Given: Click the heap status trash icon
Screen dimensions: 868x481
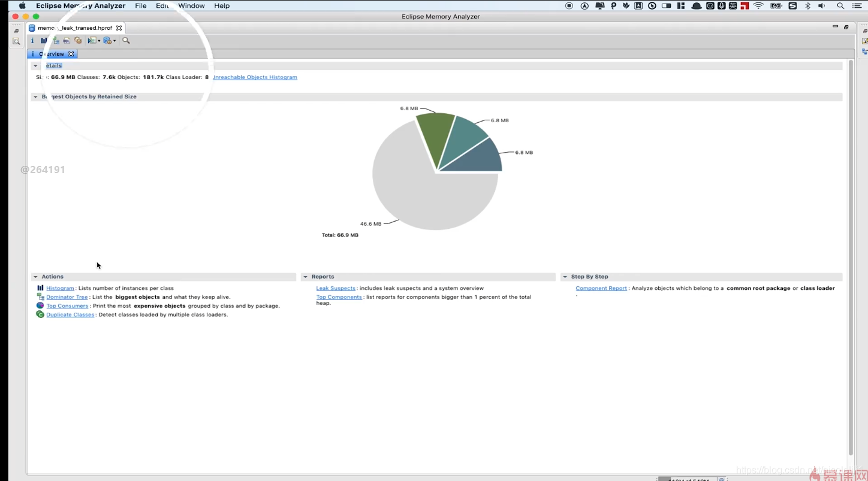Looking at the screenshot, I should point(722,479).
